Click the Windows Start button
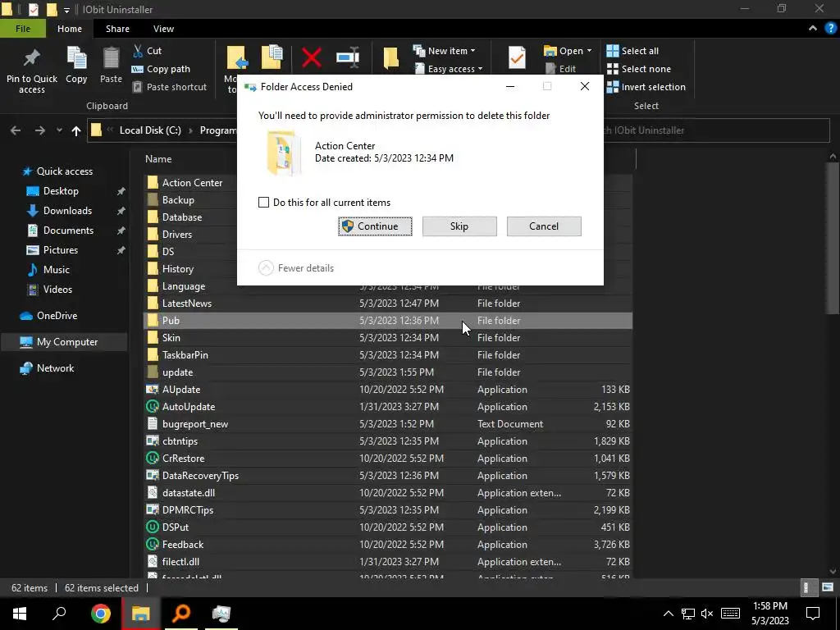Screen dimensions: 840x630 pyautogui.click(x=20, y=614)
